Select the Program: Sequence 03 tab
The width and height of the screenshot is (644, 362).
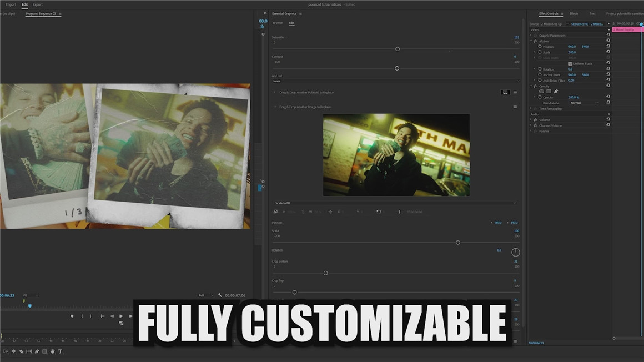[41, 14]
